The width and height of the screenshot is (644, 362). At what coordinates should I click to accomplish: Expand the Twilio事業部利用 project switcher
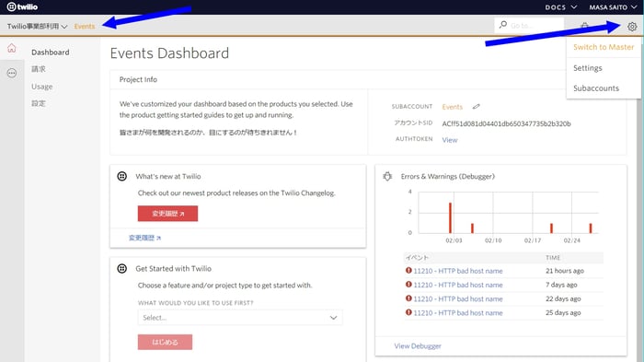pyautogui.click(x=37, y=27)
